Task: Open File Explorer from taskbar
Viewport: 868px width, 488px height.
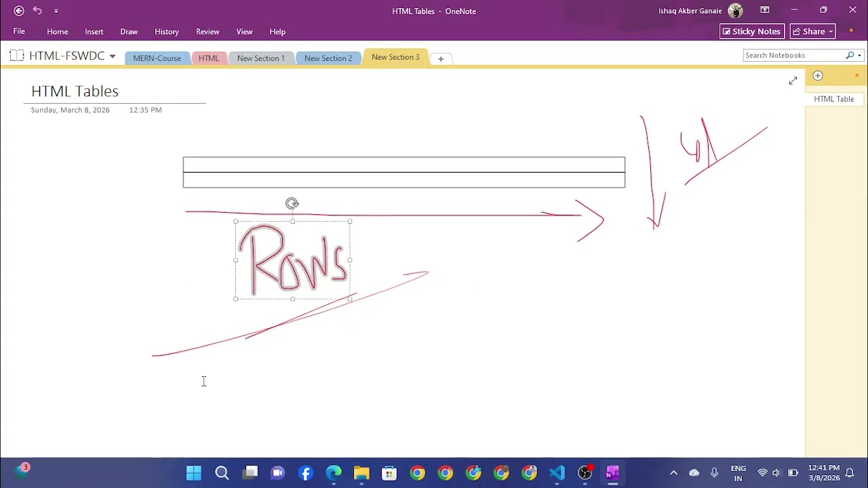Action: point(361,473)
